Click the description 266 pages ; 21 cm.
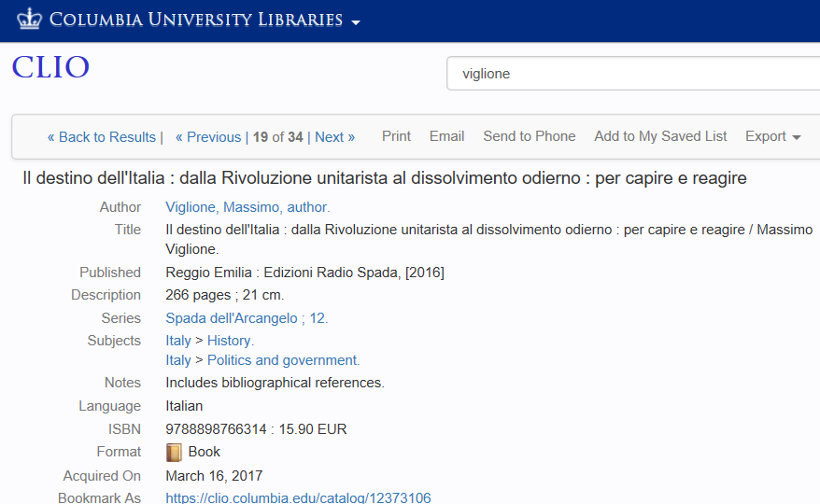The height and width of the screenshot is (504, 820). point(225,295)
